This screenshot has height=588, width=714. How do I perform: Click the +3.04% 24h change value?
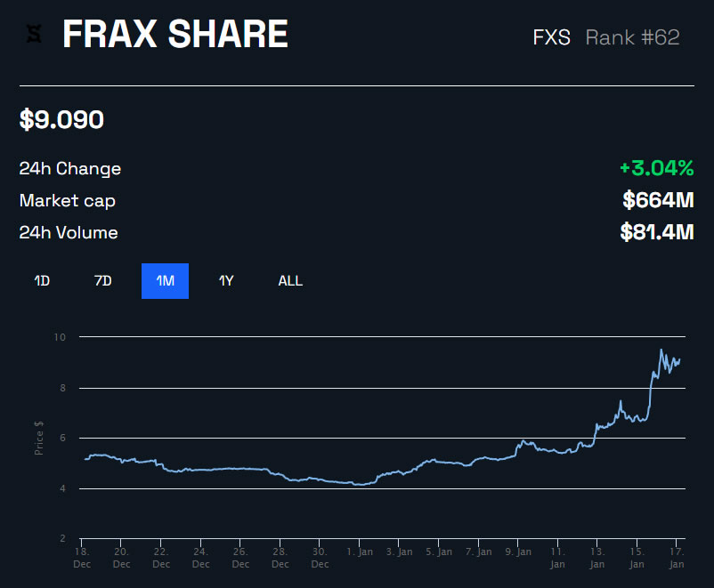tap(656, 168)
